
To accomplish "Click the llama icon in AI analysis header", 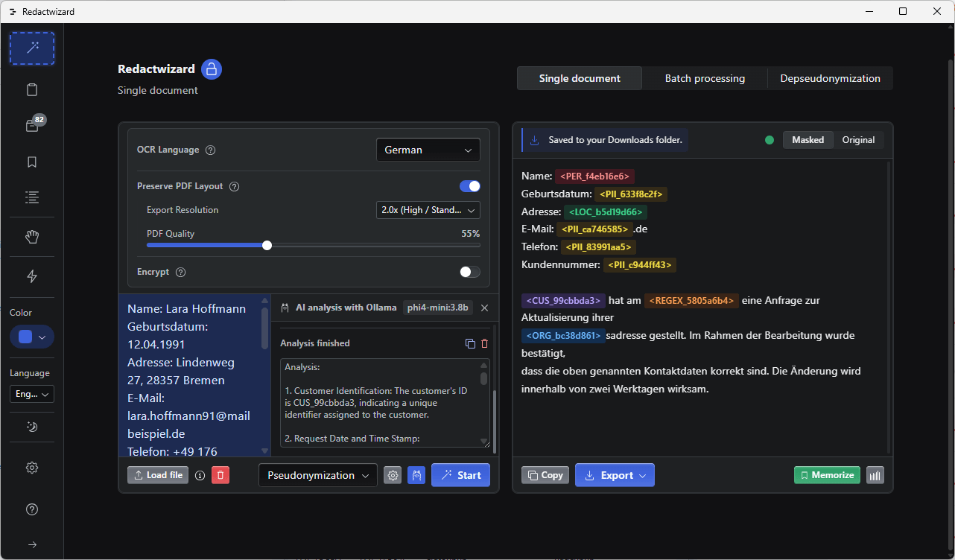I will (285, 308).
